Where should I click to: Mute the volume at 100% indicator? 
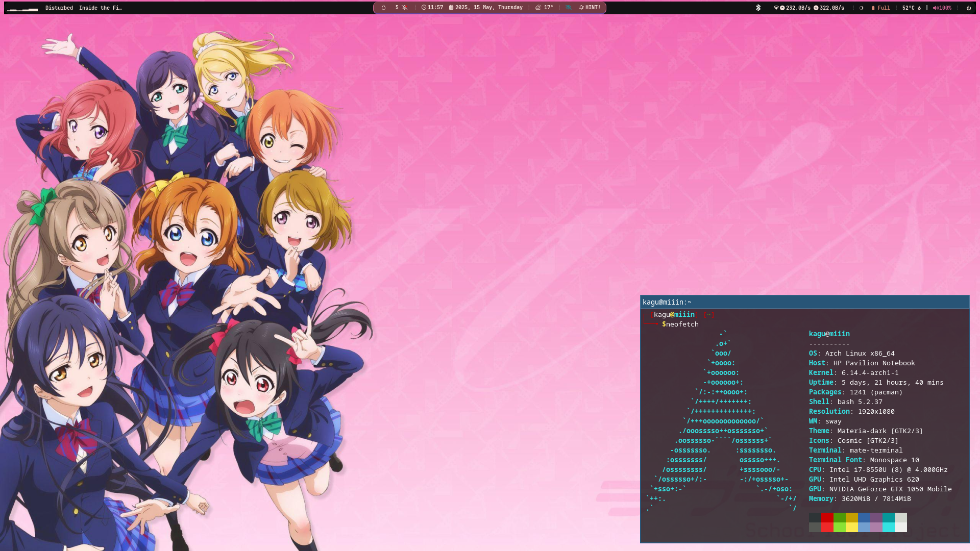(942, 8)
